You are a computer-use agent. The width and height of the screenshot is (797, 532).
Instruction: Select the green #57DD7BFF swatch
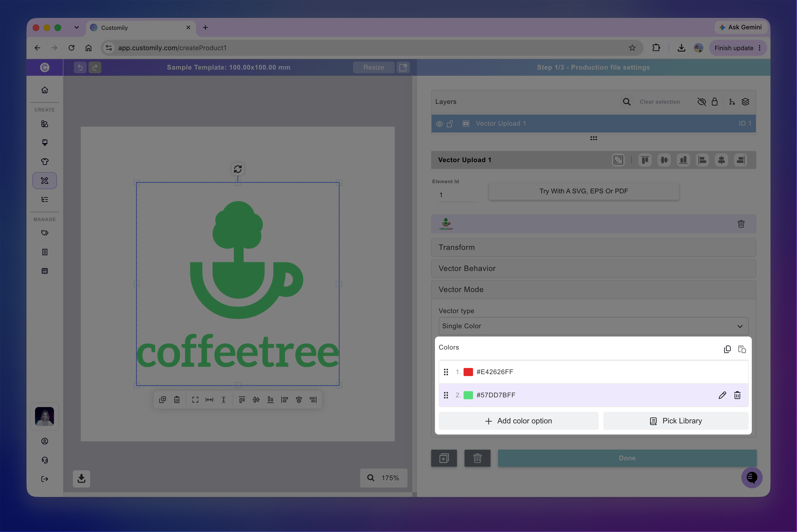pyautogui.click(x=468, y=395)
